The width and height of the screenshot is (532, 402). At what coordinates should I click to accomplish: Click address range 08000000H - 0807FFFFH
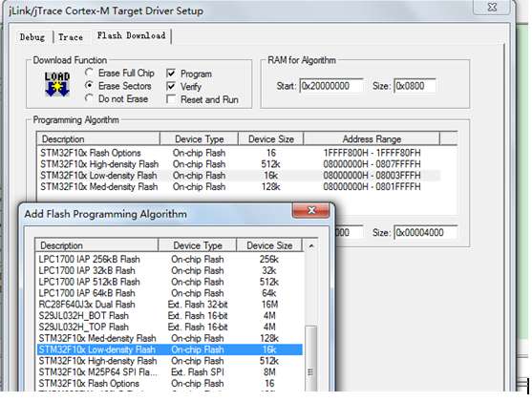[372, 164]
